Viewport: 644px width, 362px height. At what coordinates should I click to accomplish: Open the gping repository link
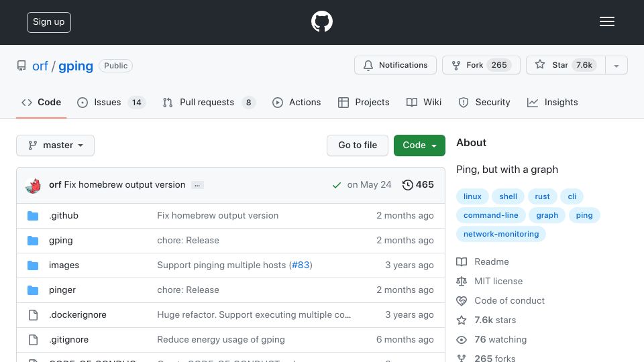tap(76, 66)
